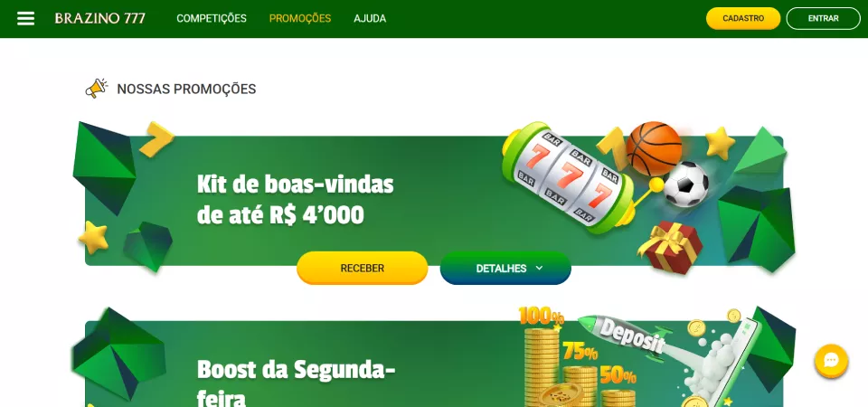Open the Kit de boas-vindas banner
The width and height of the screenshot is (868, 407).
tap(434, 201)
